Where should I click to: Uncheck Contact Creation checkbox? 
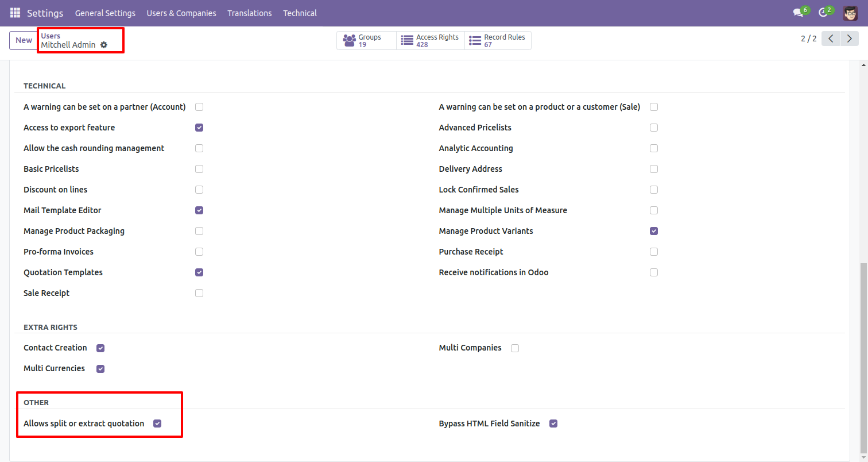[100, 348]
